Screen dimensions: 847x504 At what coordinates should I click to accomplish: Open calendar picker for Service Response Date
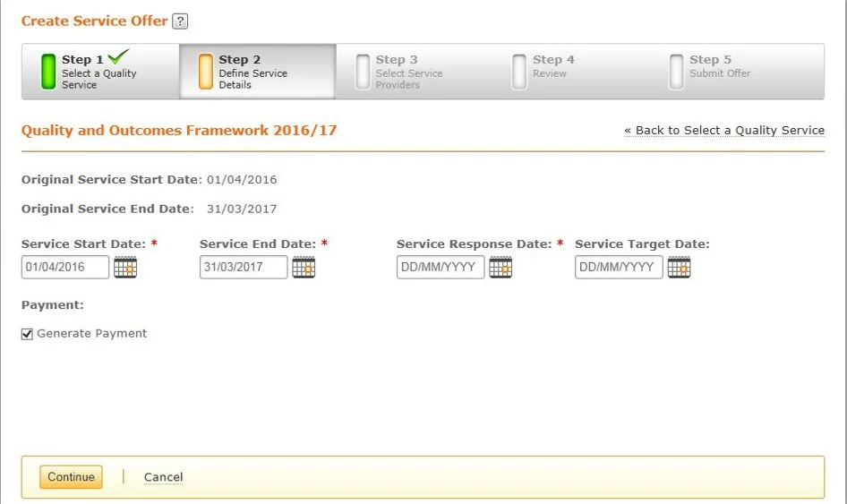tap(500, 267)
